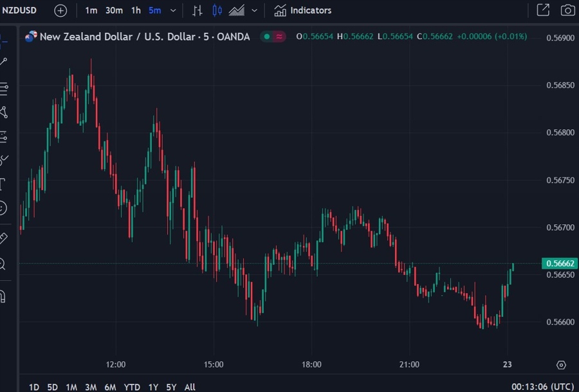This screenshot has width=579, height=392.
Task: Select the ruler measure tool
Action: coord(3,238)
